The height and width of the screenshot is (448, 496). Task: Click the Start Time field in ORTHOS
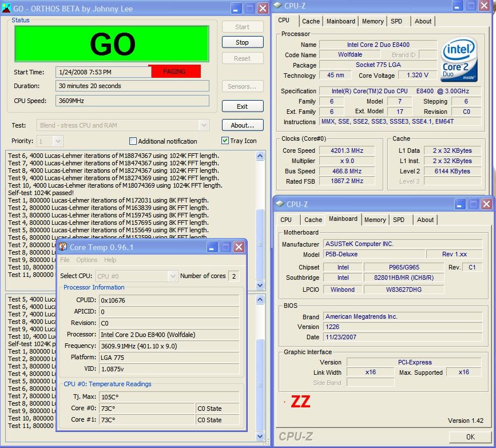(104, 72)
